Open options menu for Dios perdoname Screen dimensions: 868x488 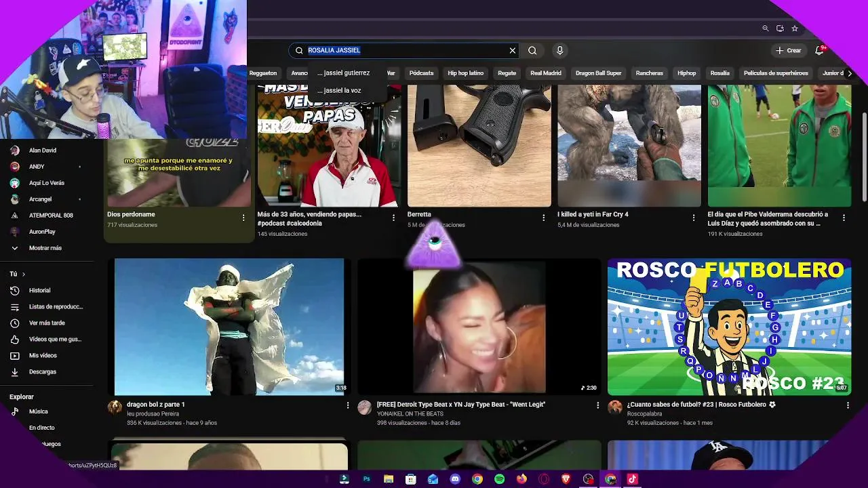pyautogui.click(x=243, y=218)
